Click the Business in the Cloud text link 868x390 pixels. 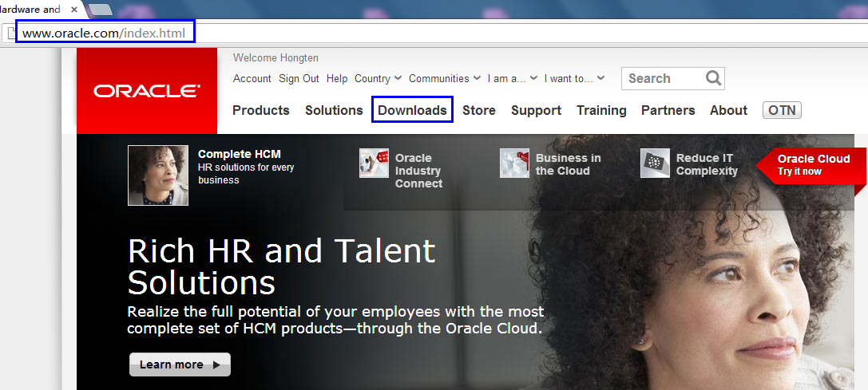(x=568, y=164)
